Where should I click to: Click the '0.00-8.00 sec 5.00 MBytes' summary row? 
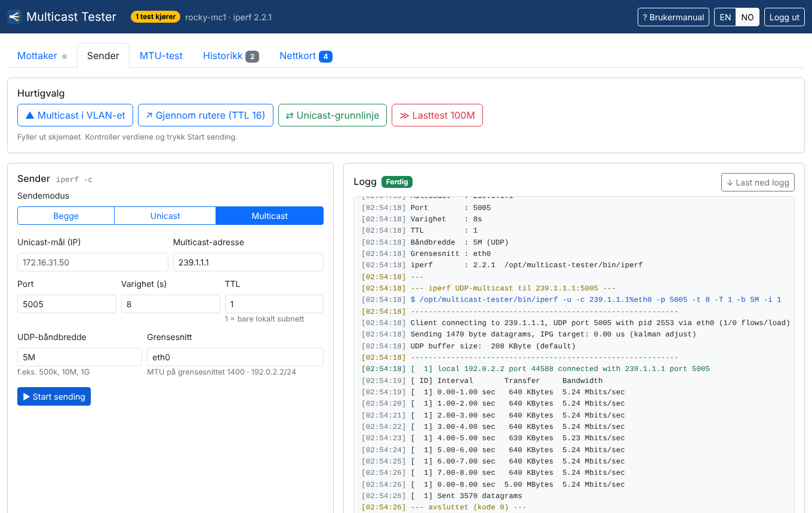pyautogui.click(x=493, y=484)
